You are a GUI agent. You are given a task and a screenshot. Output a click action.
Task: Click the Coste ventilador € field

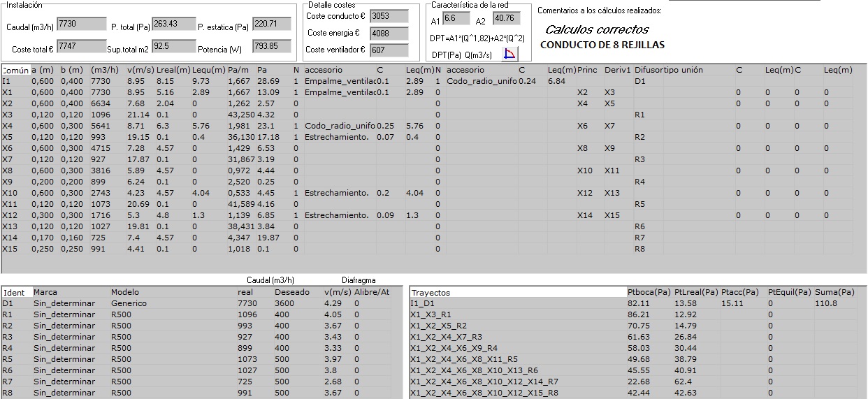point(389,50)
